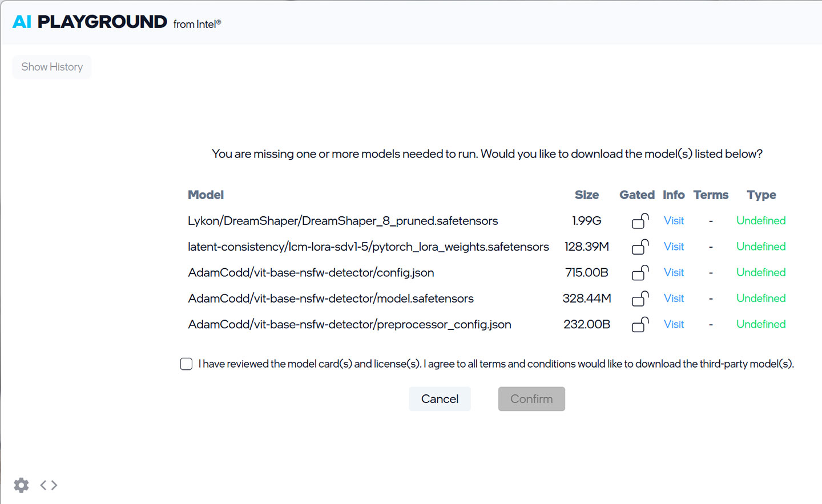Check the model license agreement checkbox

tap(186, 364)
